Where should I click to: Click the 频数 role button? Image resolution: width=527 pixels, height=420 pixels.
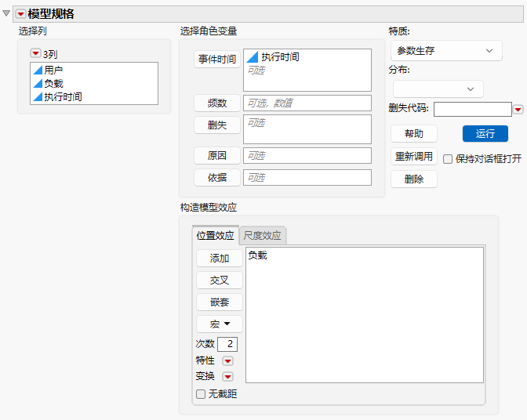click(x=217, y=103)
